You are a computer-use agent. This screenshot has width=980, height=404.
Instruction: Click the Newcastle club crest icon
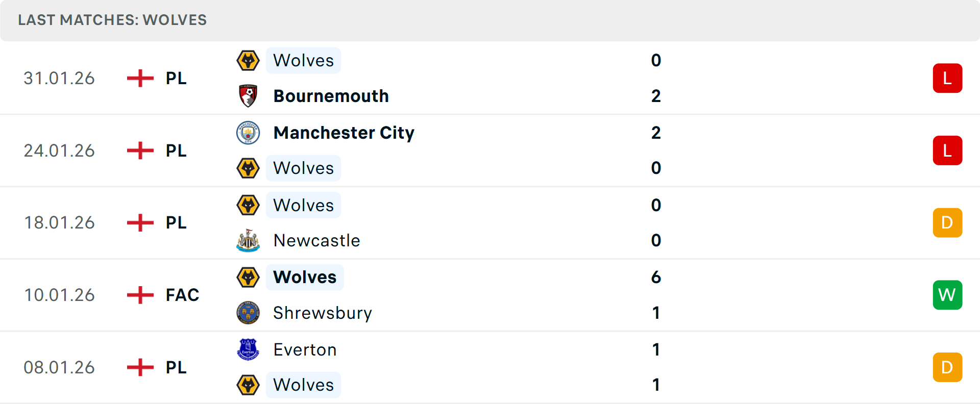(x=248, y=240)
